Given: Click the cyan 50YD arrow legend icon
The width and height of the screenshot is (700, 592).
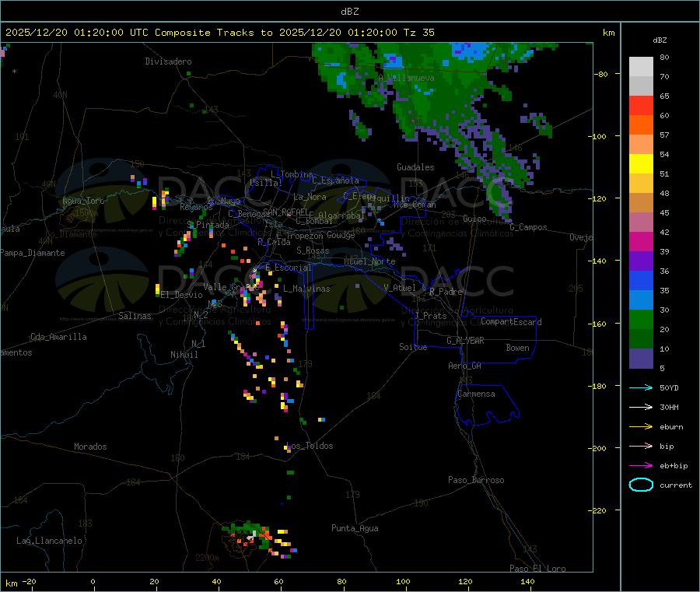Looking at the screenshot, I should click(641, 387).
